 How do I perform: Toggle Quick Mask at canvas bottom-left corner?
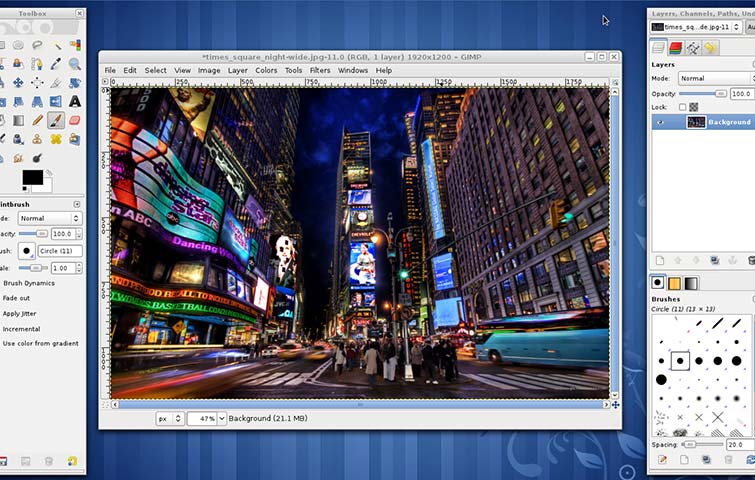(x=105, y=405)
